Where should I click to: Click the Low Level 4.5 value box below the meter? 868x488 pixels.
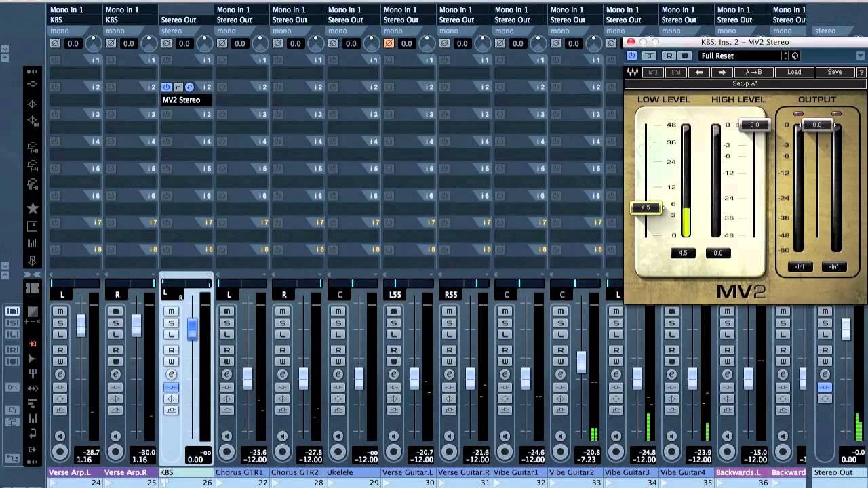[683, 253]
